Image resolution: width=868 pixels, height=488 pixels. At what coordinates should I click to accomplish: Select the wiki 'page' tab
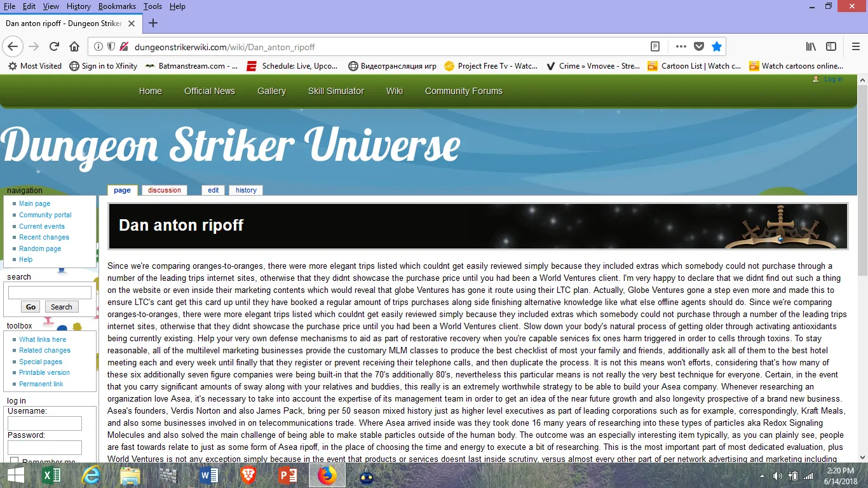(x=122, y=190)
